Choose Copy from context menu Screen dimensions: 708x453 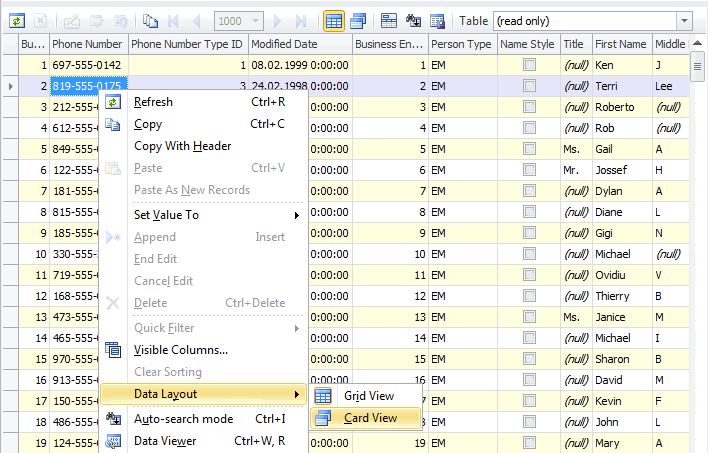pos(203,124)
